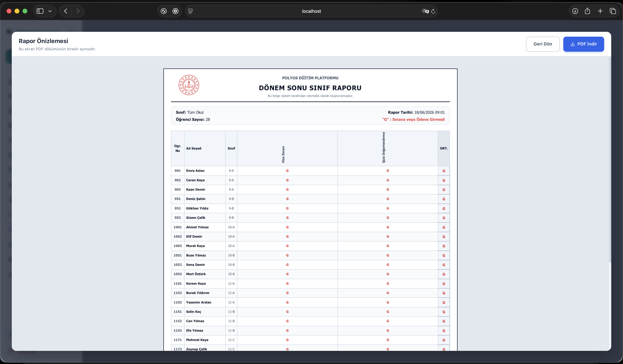Click the Safari sidebar toggle icon

40,11
